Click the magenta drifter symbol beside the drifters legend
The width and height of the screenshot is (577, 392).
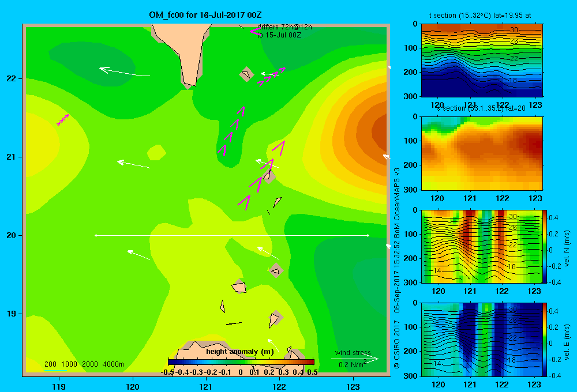click(254, 32)
